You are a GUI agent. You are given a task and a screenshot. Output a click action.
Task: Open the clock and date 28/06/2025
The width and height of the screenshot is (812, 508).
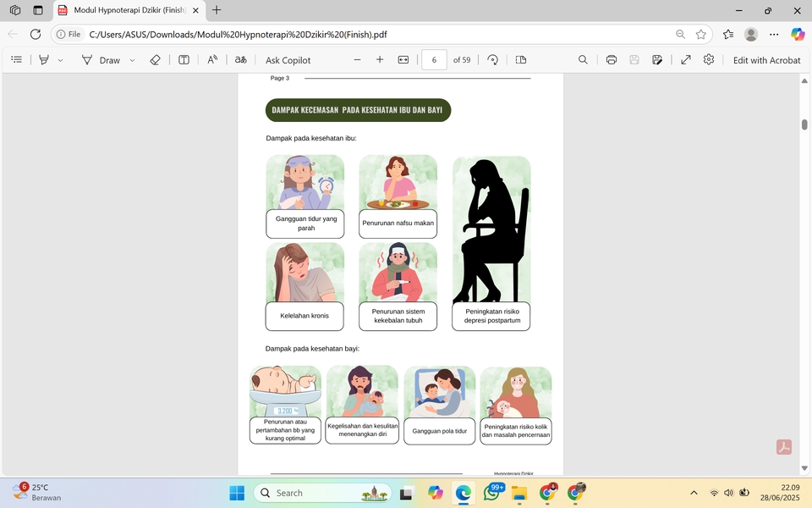(x=780, y=493)
